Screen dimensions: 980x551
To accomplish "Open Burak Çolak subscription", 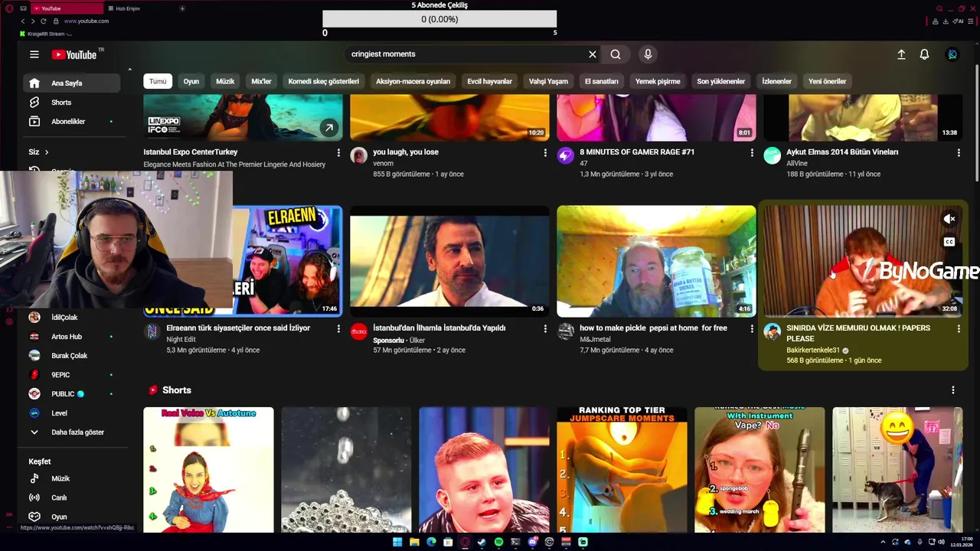I will point(70,356).
